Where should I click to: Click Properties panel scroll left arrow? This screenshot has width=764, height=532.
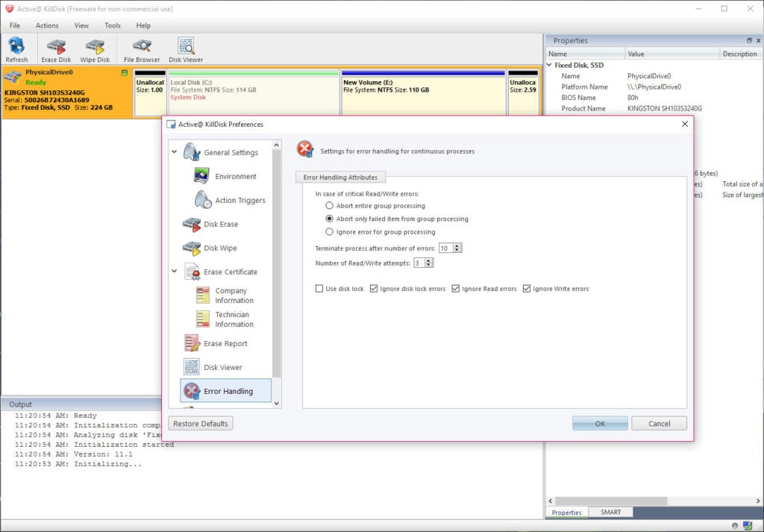point(551,501)
